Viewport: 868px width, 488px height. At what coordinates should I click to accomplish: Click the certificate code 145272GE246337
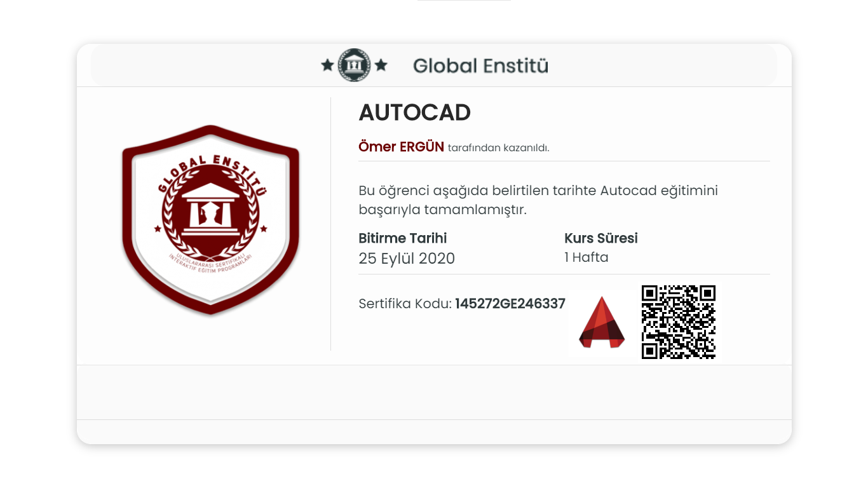(510, 304)
